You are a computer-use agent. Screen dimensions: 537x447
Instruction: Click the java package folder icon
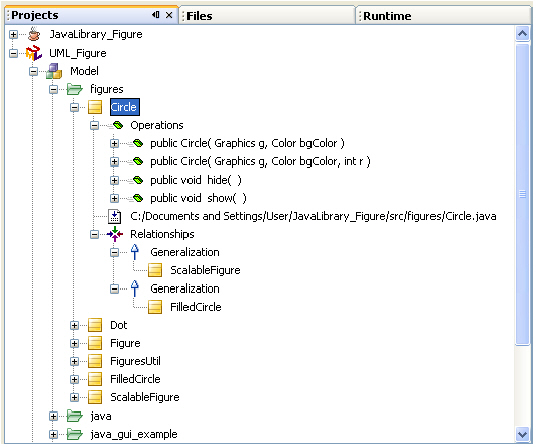tap(75, 416)
